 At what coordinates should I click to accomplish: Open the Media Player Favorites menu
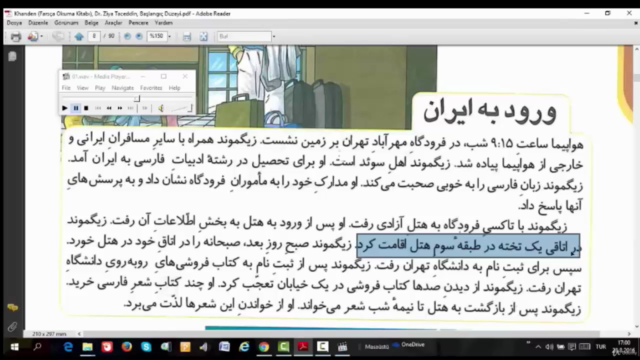point(151,88)
